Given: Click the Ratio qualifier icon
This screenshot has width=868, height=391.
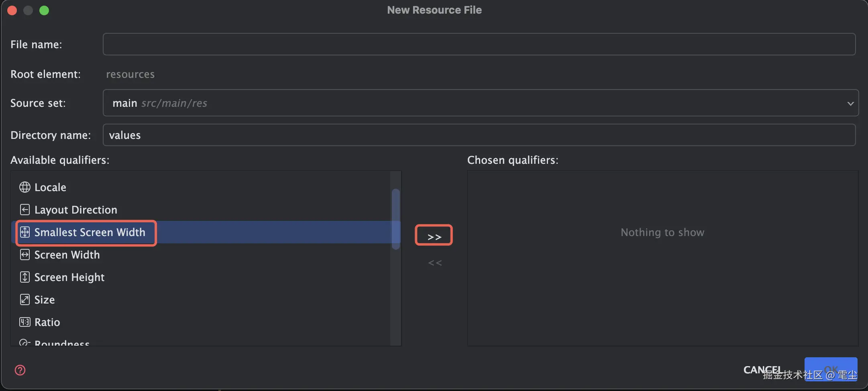Looking at the screenshot, I should [25, 322].
